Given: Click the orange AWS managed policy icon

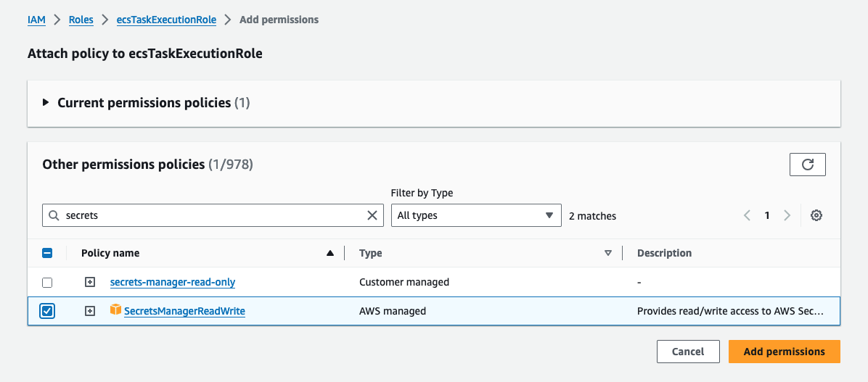Looking at the screenshot, I should click(115, 310).
